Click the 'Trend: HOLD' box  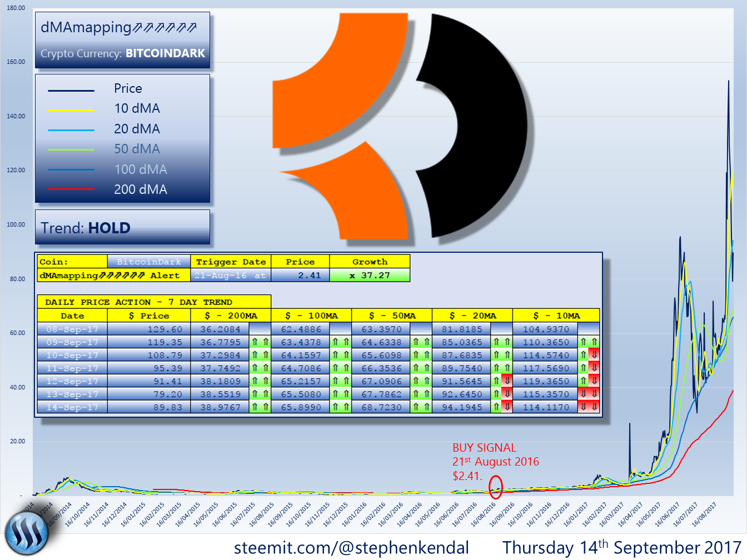122,227
